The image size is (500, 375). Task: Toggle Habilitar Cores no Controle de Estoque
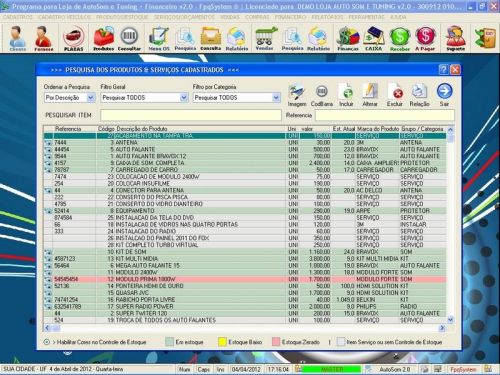click(47, 342)
